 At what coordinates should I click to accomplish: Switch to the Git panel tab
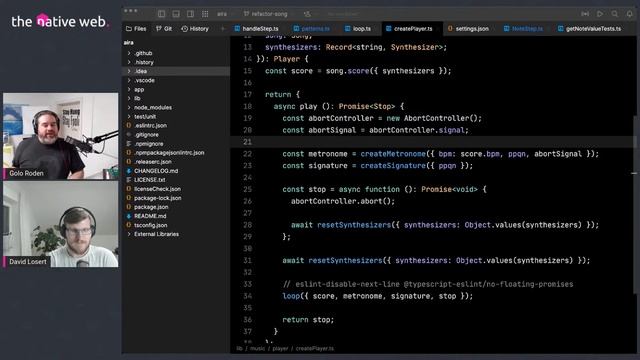[164, 29]
